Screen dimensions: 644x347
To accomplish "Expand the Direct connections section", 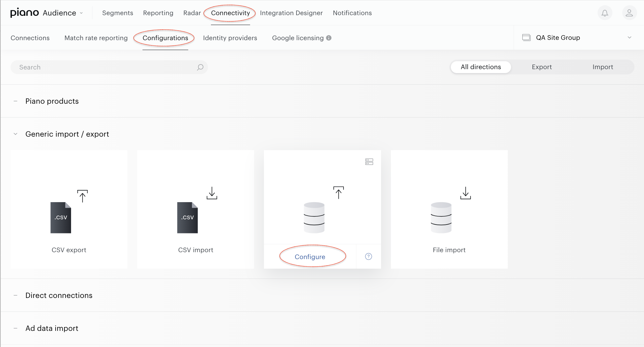I will 15,295.
